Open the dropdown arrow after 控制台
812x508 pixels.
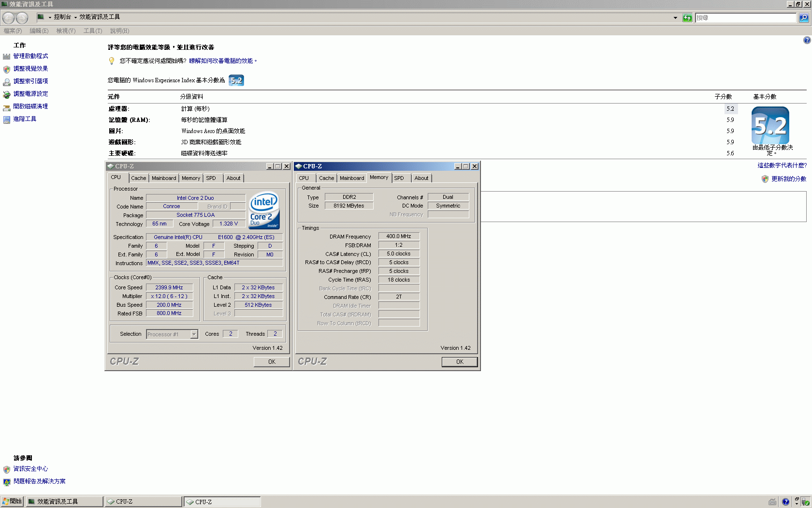click(75, 17)
